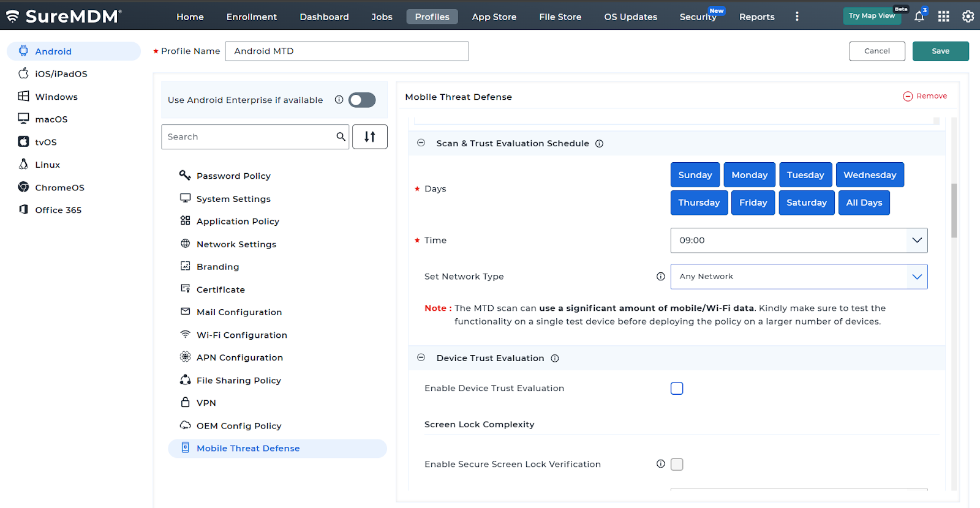Open the notifications bell icon
Viewport: 980px width, 508px height.
click(919, 17)
